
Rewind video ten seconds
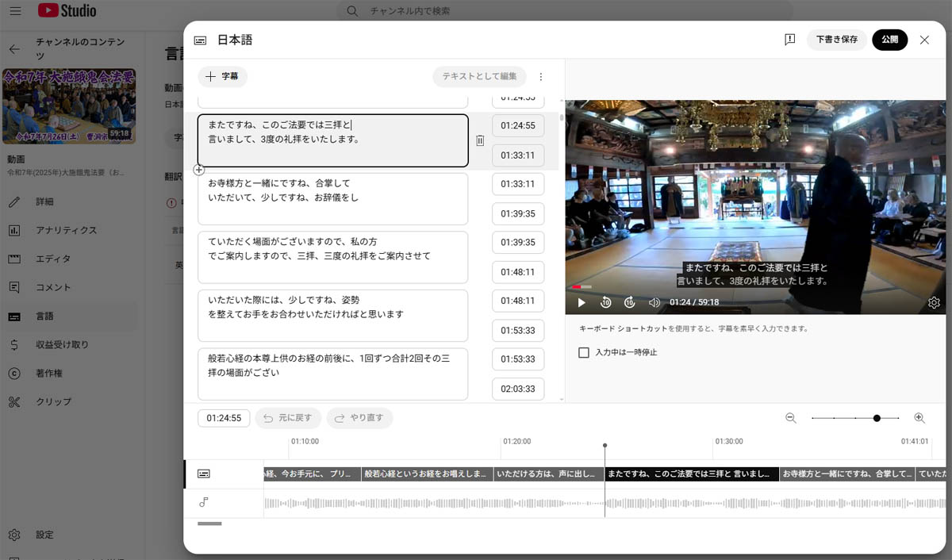605,302
